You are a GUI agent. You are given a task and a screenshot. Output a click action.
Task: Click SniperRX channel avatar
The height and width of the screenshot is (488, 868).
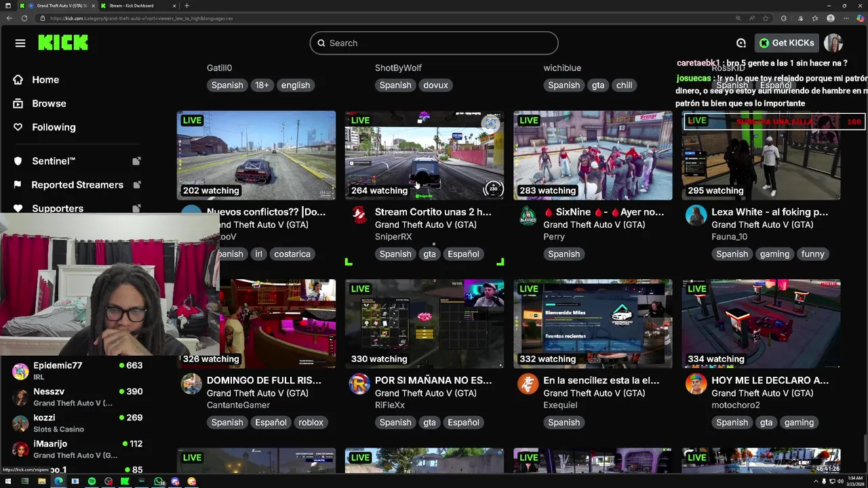[x=359, y=216]
